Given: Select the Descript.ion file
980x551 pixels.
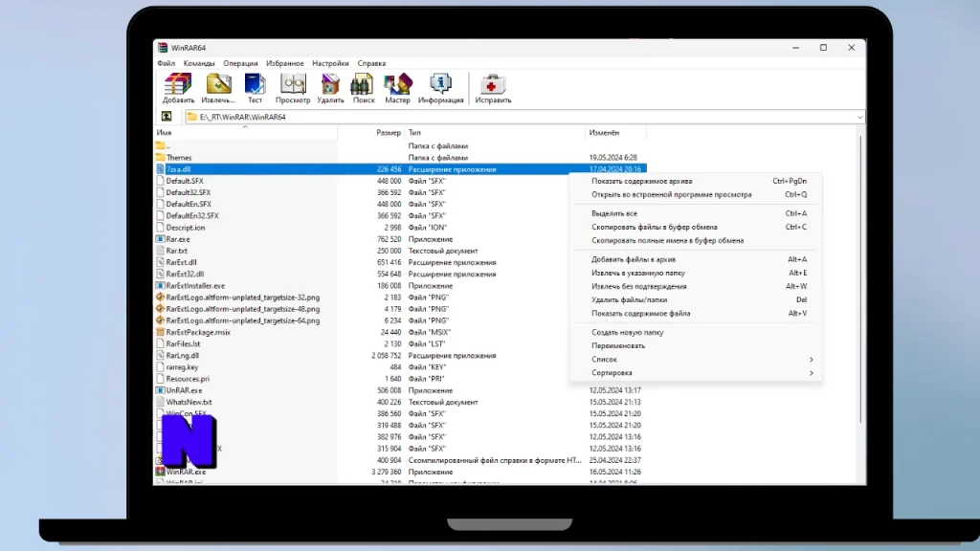Looking at the screenshot, I should click(186, 228).
